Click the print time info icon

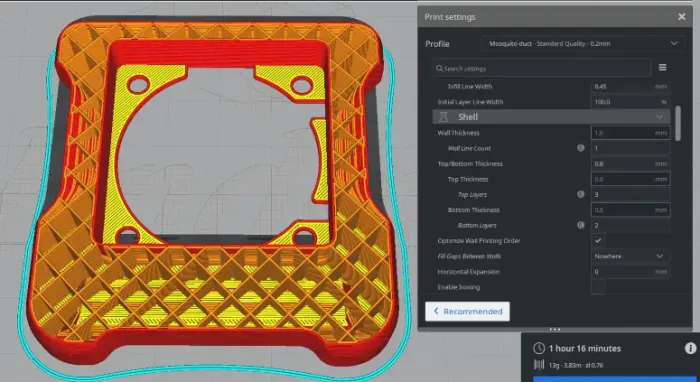click(690, 348)
